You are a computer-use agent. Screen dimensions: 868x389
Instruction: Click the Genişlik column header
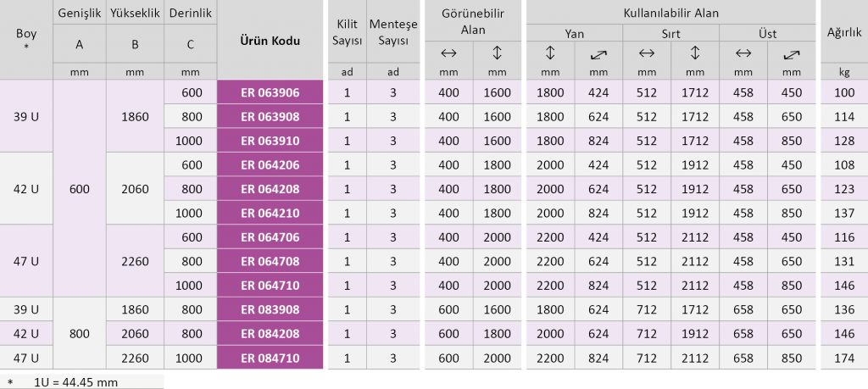79,14
